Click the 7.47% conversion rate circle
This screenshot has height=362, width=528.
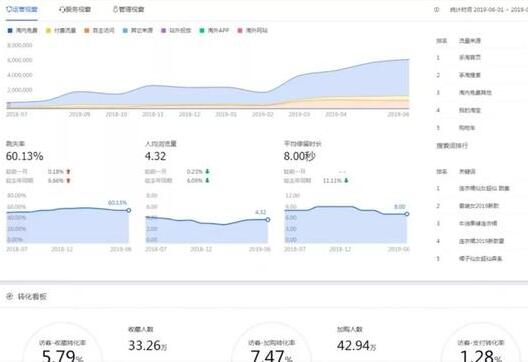271,343
